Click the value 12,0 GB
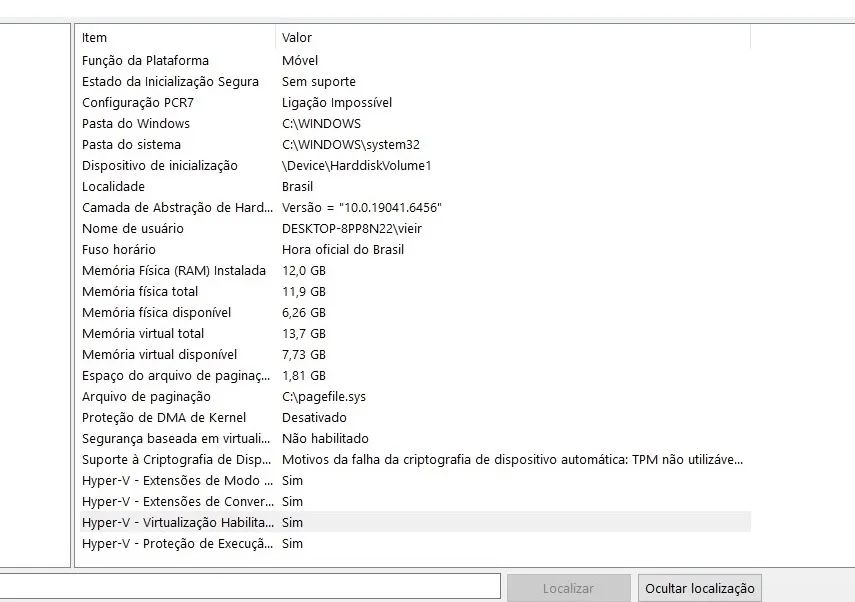Image resolution: width=855 pixels, height=602 pixels. tap(304, 270)
